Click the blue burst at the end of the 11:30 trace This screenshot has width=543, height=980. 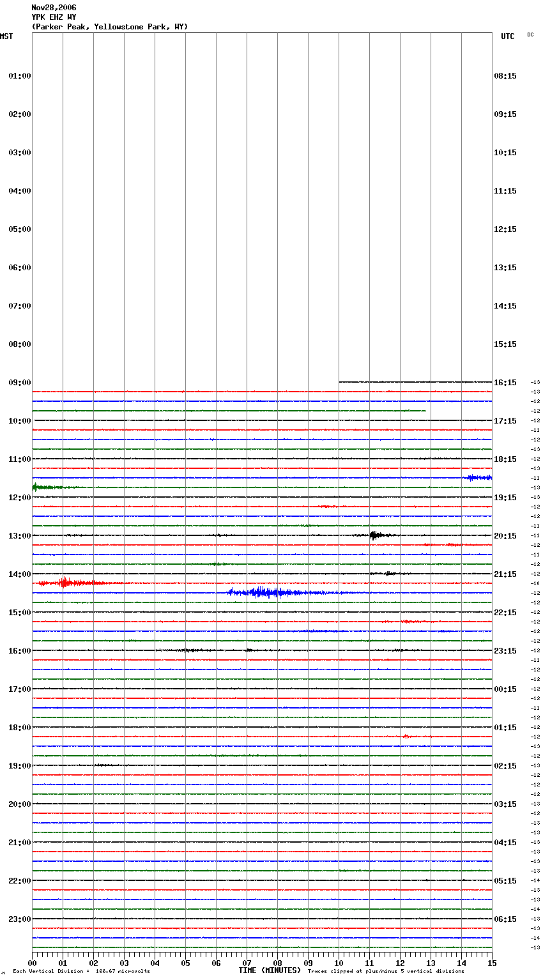[x=479, y=477]
